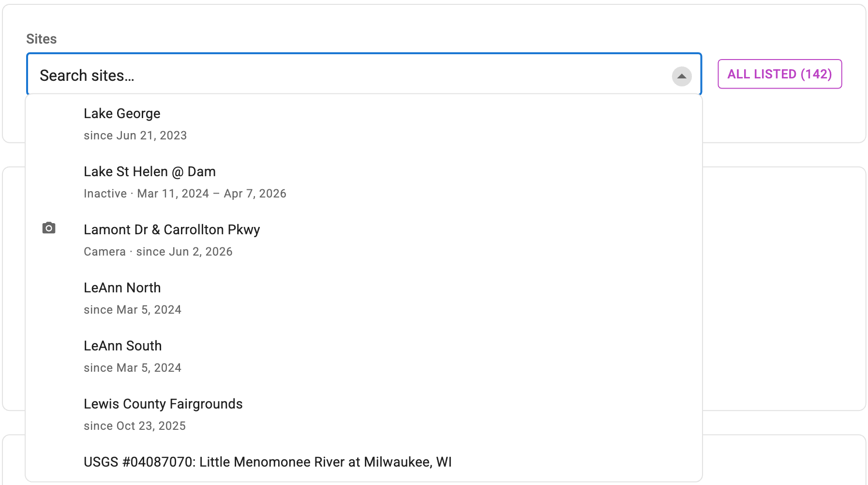Click 'Inactive · Mar 11, 2024 – Apr 7, 2026' text
868x485 pixels.
[x=185, y=194]
